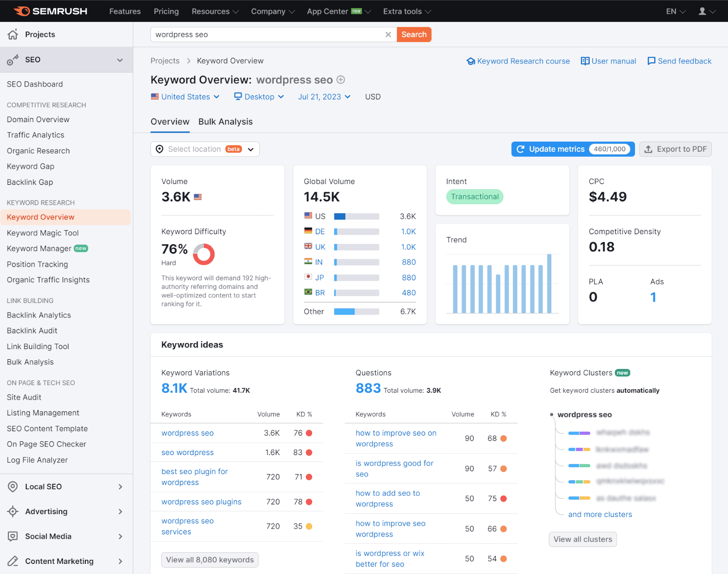Click the Export to PDF icon

click(x=648, y=149)
